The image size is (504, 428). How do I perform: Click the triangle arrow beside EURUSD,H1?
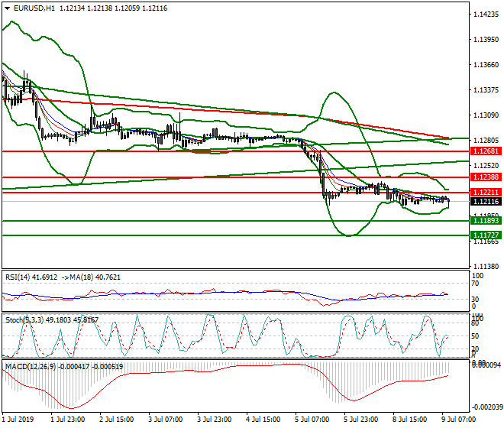click(x=7, y=8)
